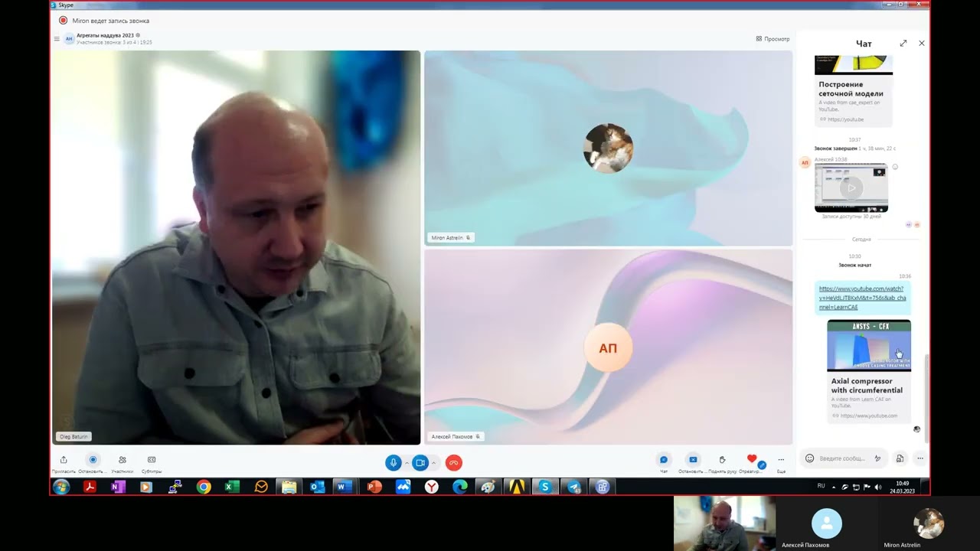Open the Участники participants list
980x551 pixels.
coord(122,460)
